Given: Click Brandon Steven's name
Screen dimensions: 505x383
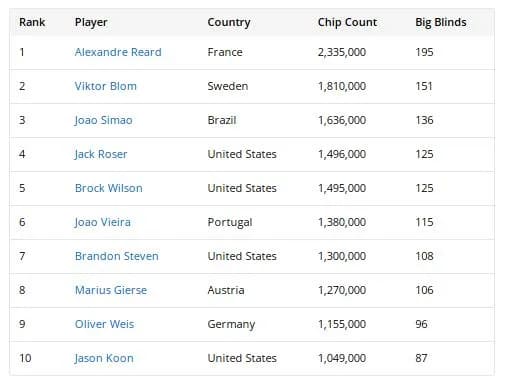Looking at the screenshot, I should (x=117, y=256).
